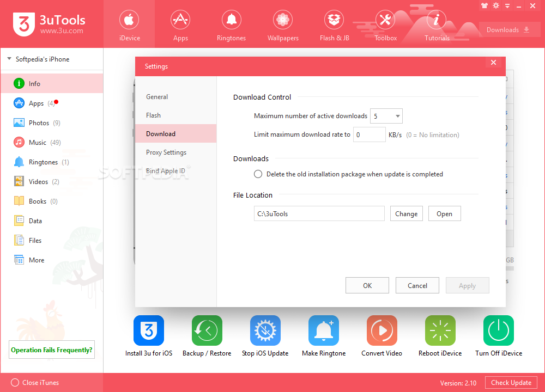The width and height of the screenshot is (545, 392).
Task: Click Cancel in Settings dialog
Action: (x=417, y=285)
